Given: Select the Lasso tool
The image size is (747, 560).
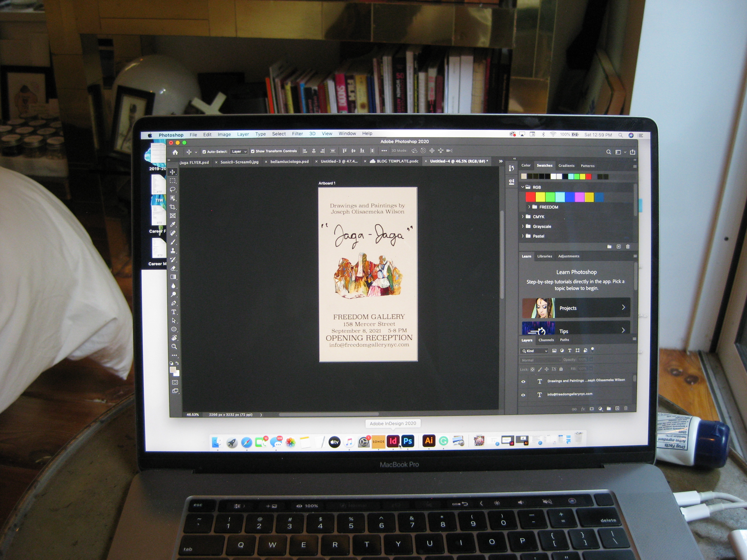Looking at the screenshot, I should (173, 189).
